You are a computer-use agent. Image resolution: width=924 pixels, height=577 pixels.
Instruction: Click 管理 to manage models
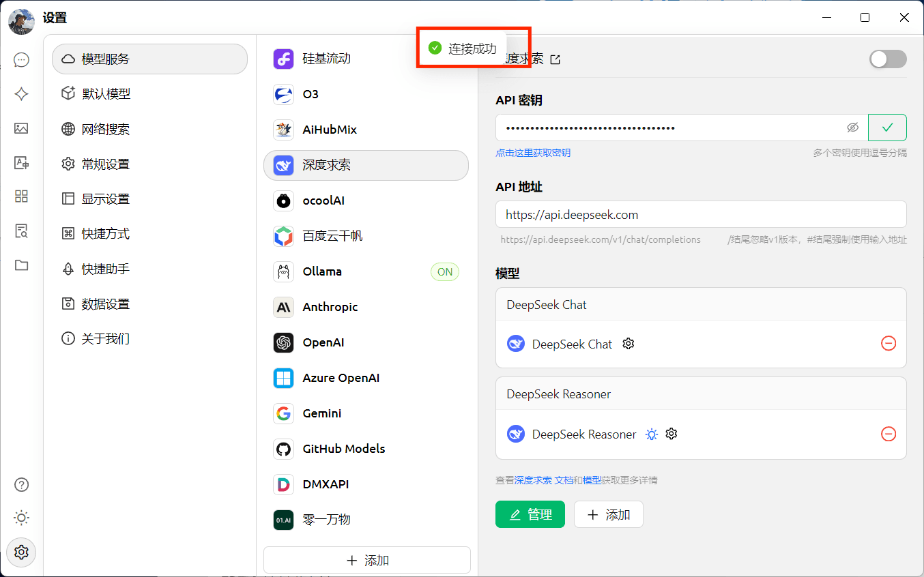click(530, 514)
